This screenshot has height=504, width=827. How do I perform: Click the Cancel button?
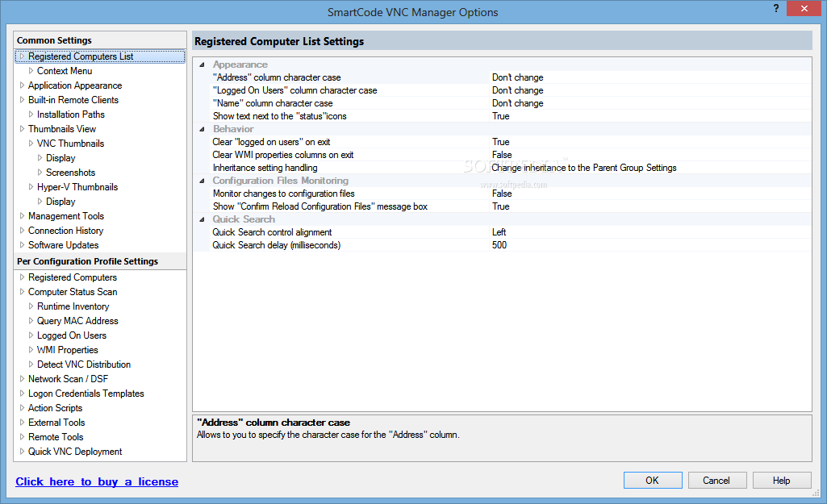click(x=716, y=481)
